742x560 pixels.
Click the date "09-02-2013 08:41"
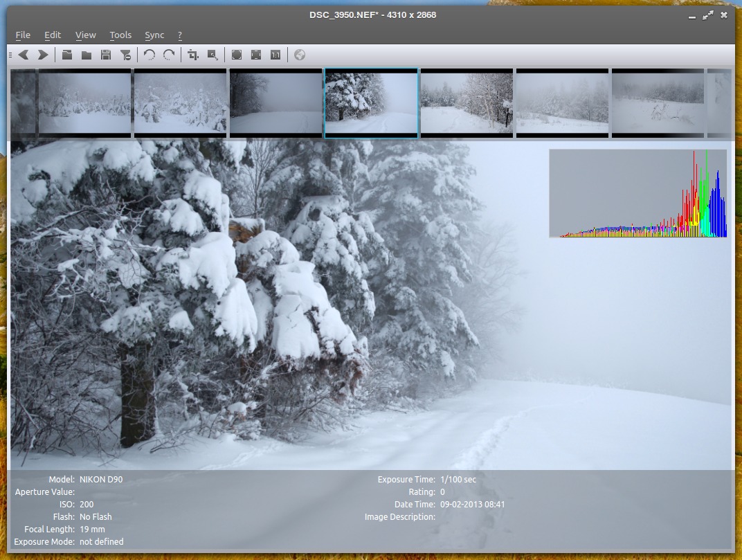tap(472, 505)
